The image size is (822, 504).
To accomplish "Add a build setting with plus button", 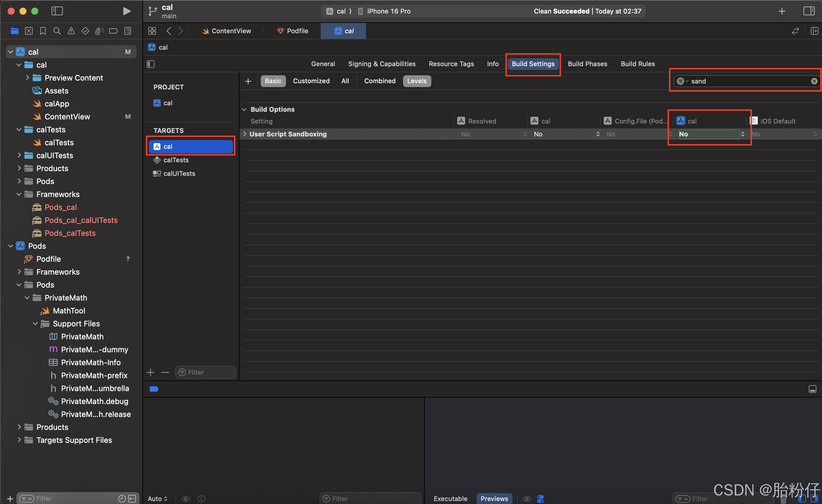I will coord(248,81).
